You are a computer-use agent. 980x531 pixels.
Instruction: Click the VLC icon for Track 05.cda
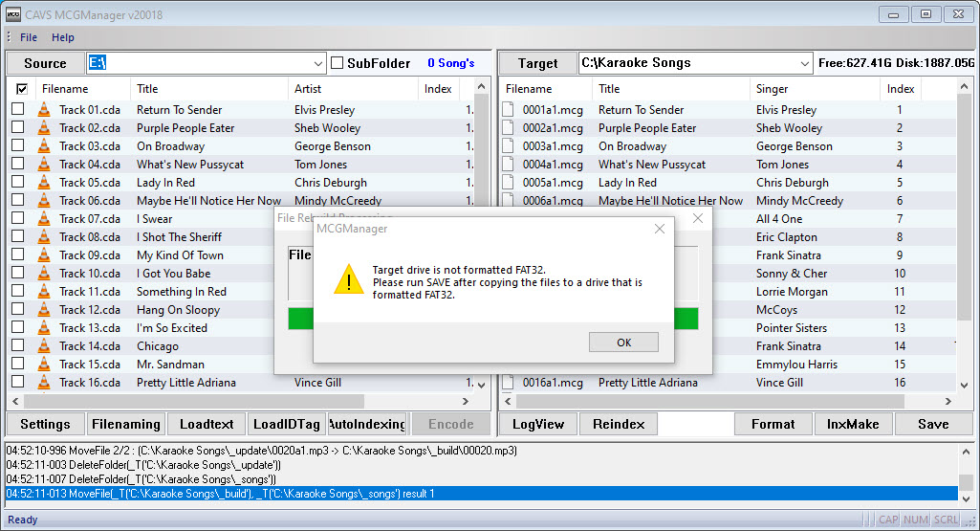pos(44,183)
